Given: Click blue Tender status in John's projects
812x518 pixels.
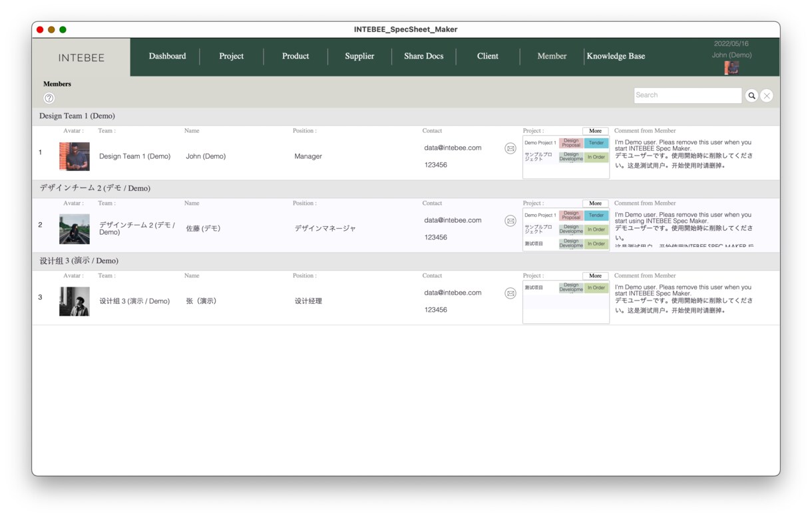Looking at the screenshot, I should 596,143.
